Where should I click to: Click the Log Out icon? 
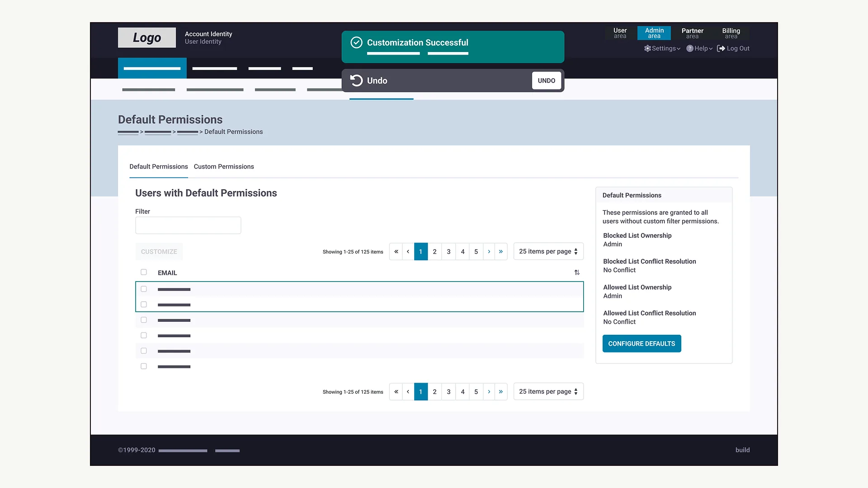(721, 48)
